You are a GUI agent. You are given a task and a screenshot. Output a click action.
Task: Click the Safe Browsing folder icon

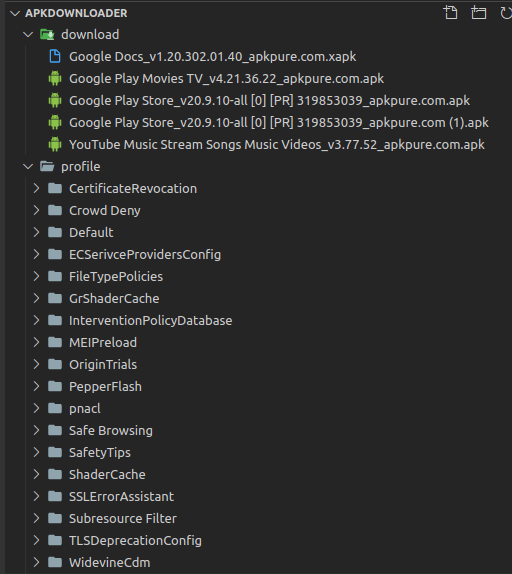55,430
